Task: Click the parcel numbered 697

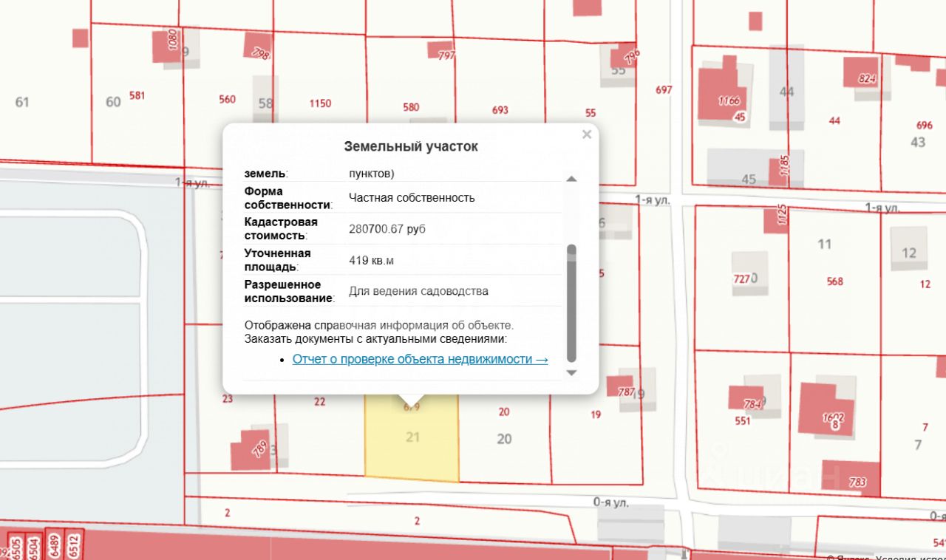Action: [x=664, y=90]
